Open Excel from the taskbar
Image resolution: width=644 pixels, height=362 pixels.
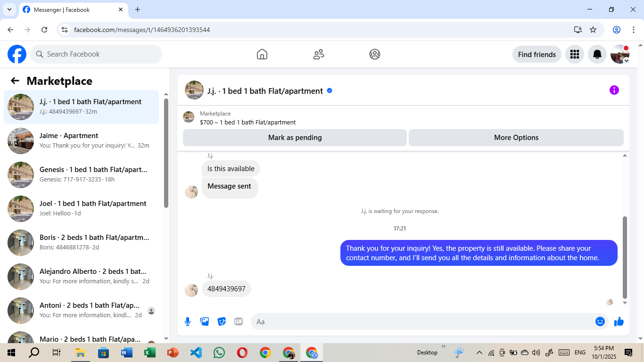tap(150, 353)
